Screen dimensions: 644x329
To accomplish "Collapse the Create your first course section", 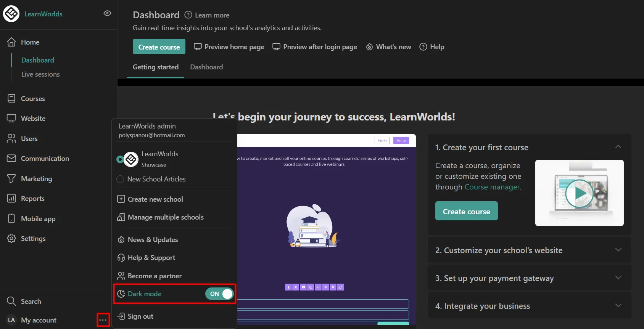I will pos(618,147).
